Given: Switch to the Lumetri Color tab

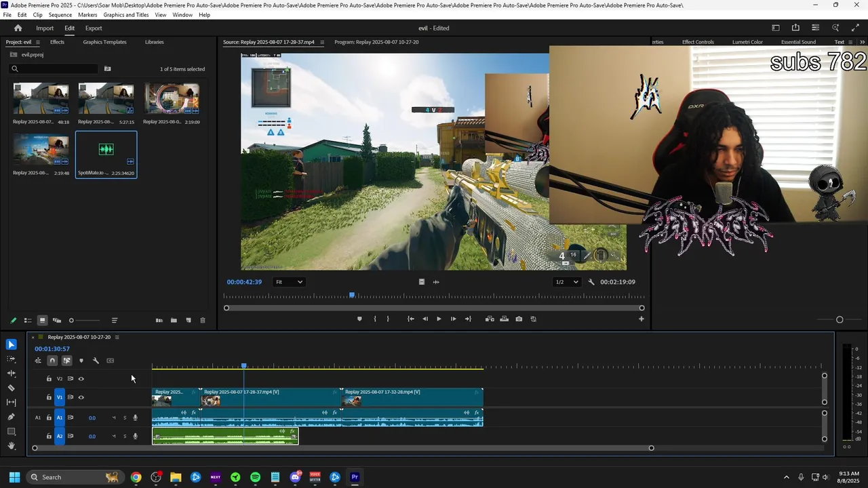Looking at the screenshot, I should [x=747, y=42].
